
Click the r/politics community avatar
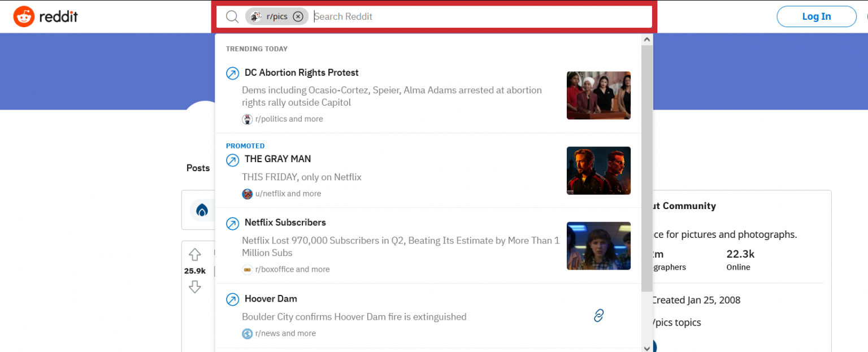click(x=247, y=119)
